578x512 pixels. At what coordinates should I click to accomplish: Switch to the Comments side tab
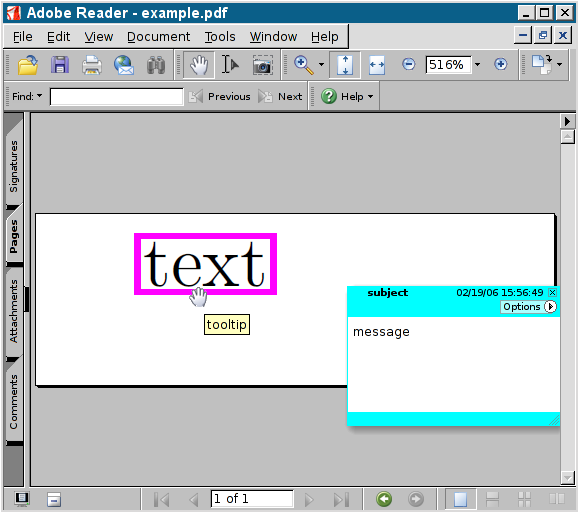click(x=14, y=401)
